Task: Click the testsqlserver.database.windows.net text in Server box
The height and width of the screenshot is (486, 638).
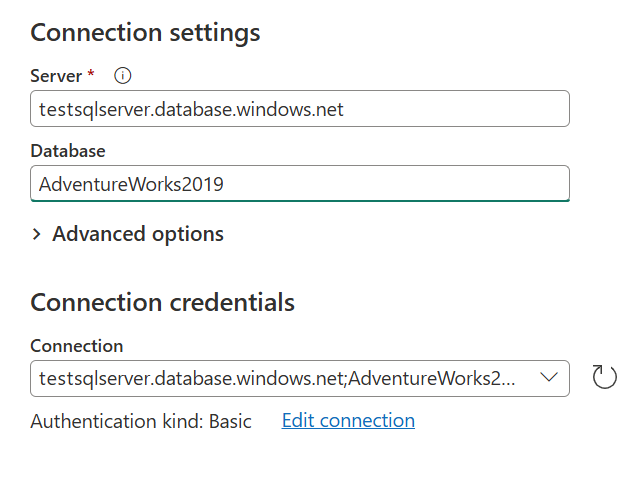Action: tap(191, 109)
